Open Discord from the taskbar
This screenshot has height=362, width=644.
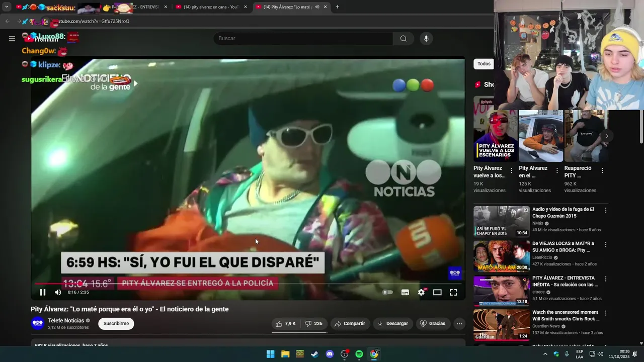pos(330,354)
